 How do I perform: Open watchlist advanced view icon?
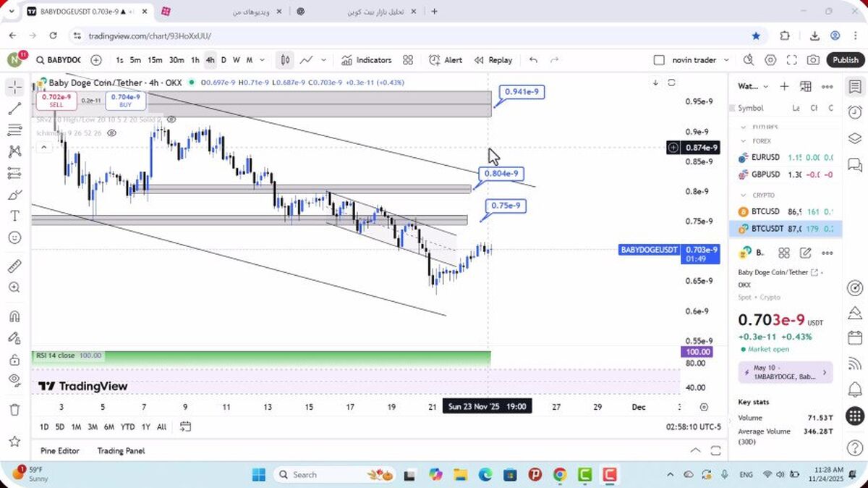[x=806, y=86]
